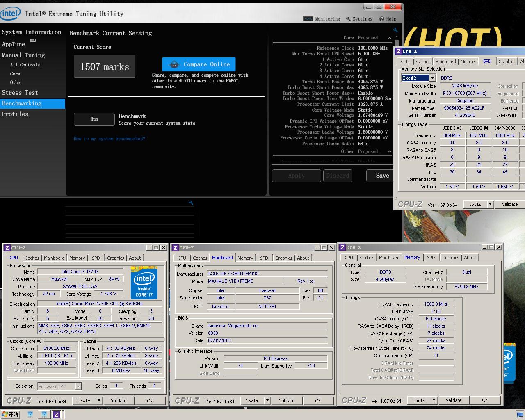This screenshot has width=525, height=420.
Task: Switch to Mainboard tab in SPD window
Action: 445,62
